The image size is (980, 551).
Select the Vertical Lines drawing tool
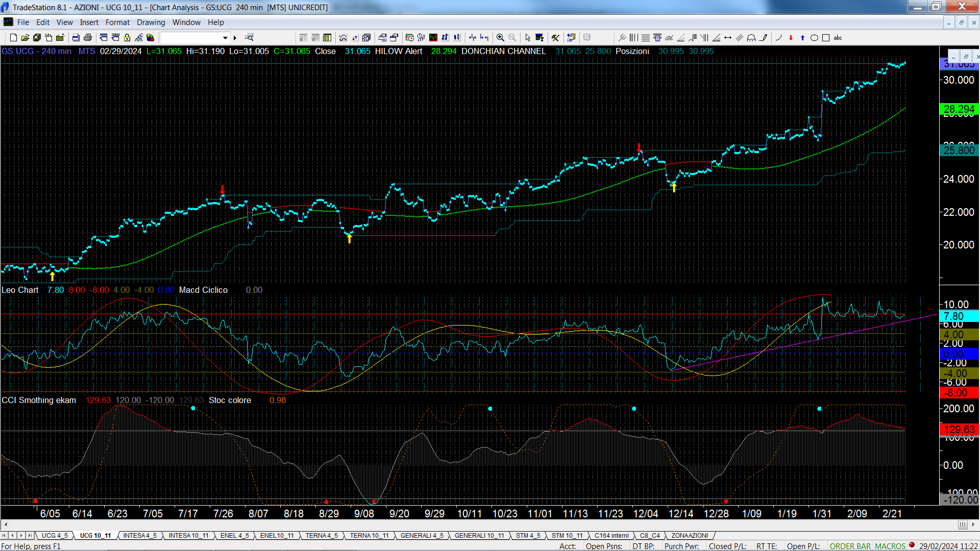coord(634,38)
